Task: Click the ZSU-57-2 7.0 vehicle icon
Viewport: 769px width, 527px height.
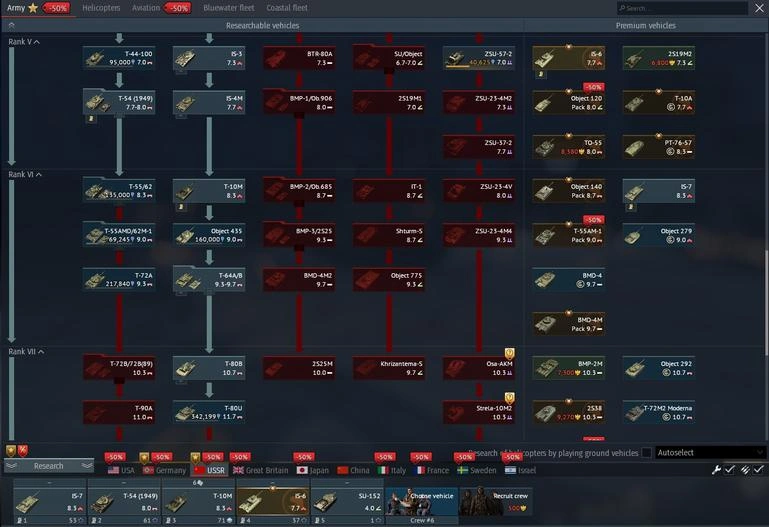Action: coord(455,58)
